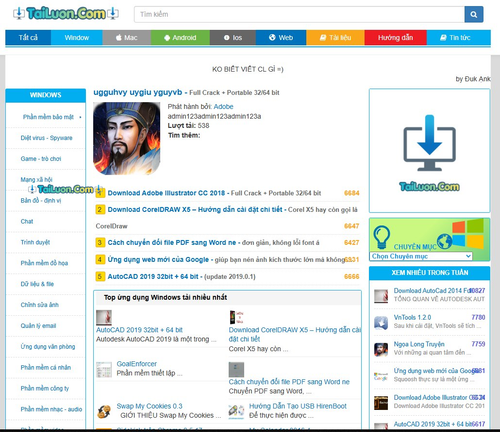Image resolution: width=500 pixels, height=432 pixels.
Task: Click the number 2 rank badge
Action: coord(99,210)
